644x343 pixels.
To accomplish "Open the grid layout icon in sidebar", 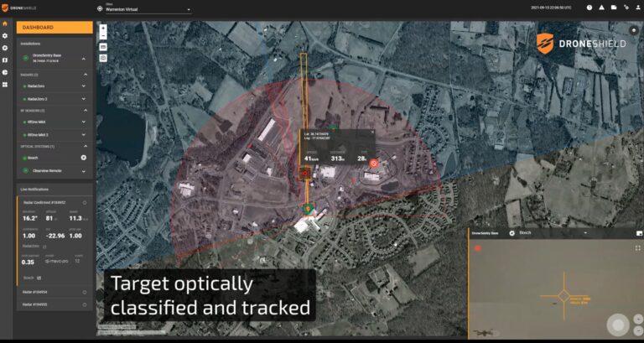I will point(5,85).
